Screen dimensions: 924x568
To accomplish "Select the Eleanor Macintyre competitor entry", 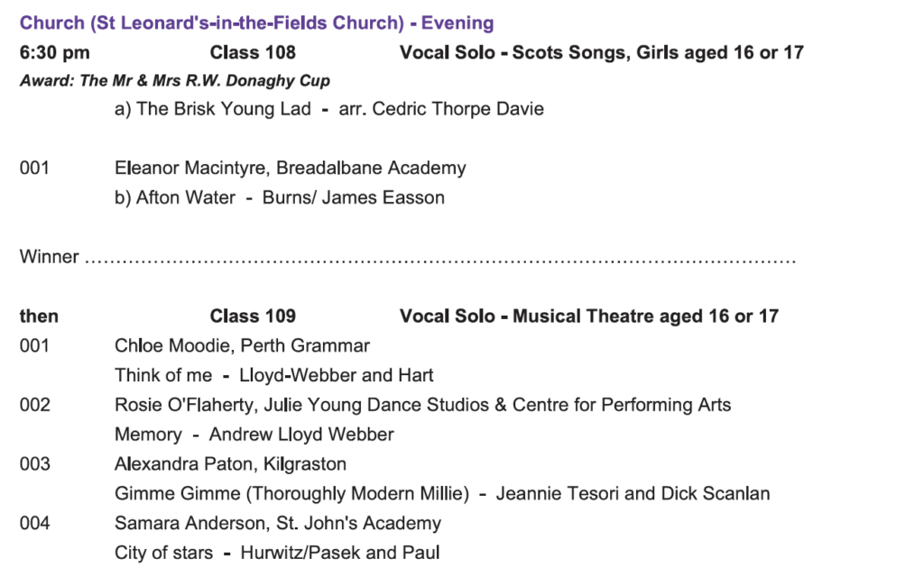I will pos(290,168).
